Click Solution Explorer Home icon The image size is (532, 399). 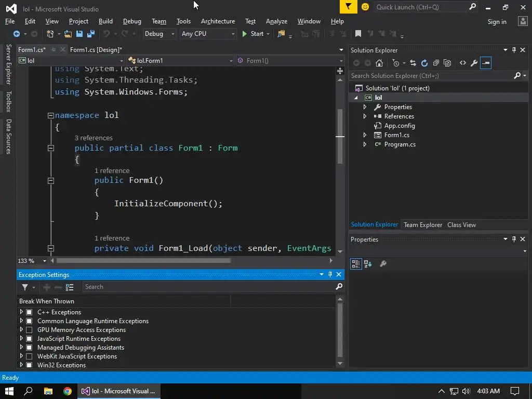(x=379, y=63)
